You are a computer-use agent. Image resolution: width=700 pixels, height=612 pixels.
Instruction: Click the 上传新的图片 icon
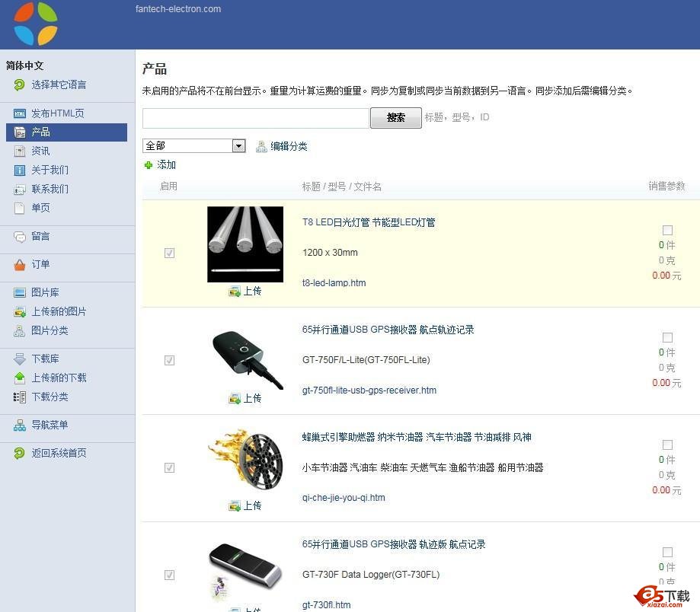point(19,312)
